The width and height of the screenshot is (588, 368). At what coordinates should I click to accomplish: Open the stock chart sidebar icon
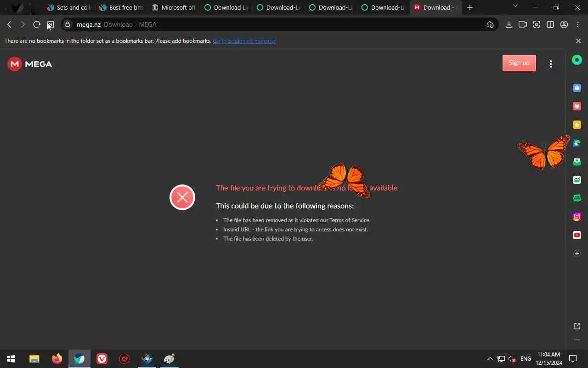[577, 180]
